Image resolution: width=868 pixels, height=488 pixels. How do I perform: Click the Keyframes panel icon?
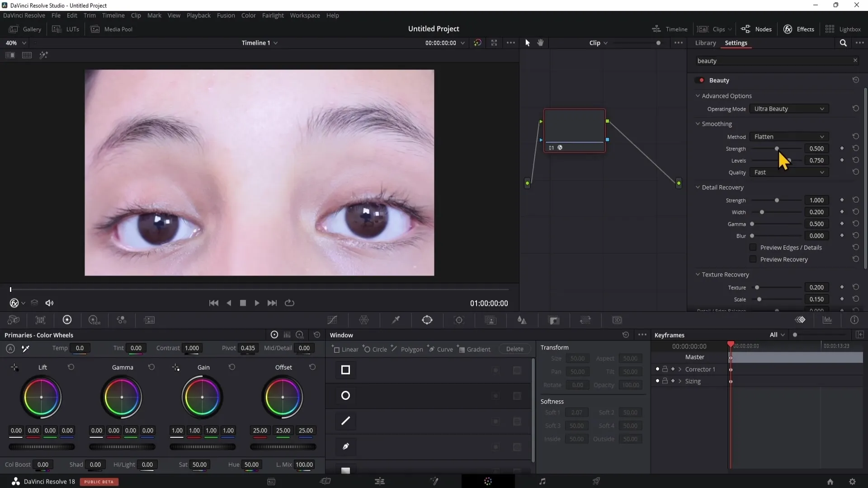click(x=801, y=320)
